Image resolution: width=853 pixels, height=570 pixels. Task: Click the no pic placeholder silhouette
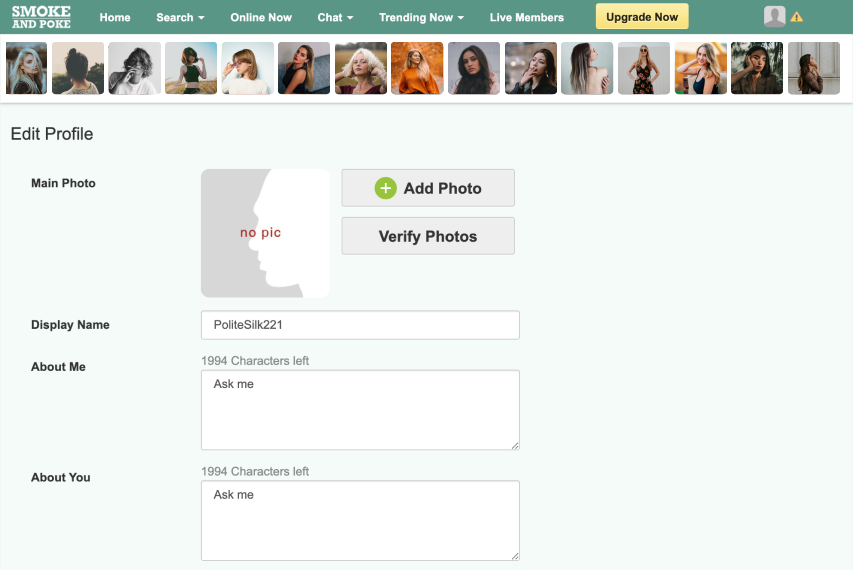(x=265, y=233)
